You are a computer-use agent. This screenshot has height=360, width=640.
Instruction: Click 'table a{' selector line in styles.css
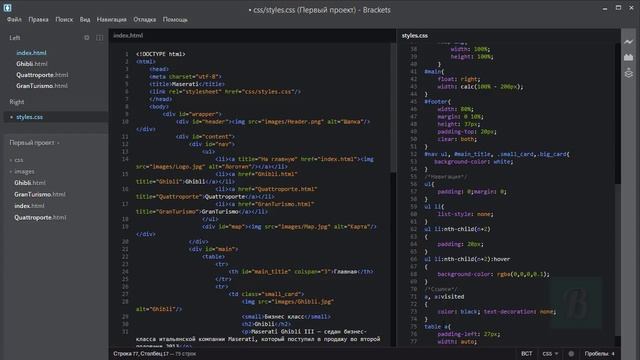[437, 327]
